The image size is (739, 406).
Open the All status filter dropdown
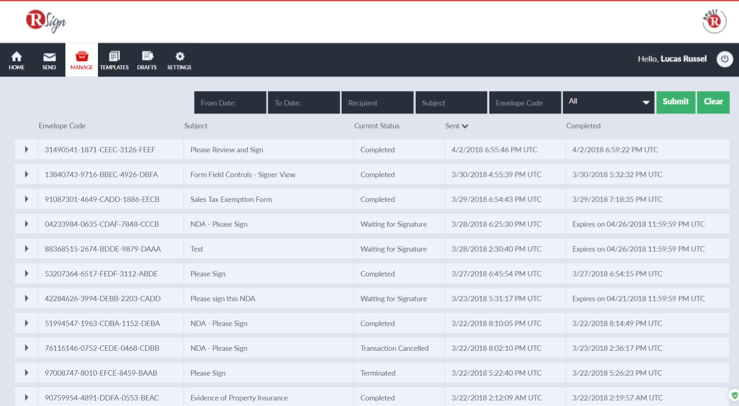(608, 102)
